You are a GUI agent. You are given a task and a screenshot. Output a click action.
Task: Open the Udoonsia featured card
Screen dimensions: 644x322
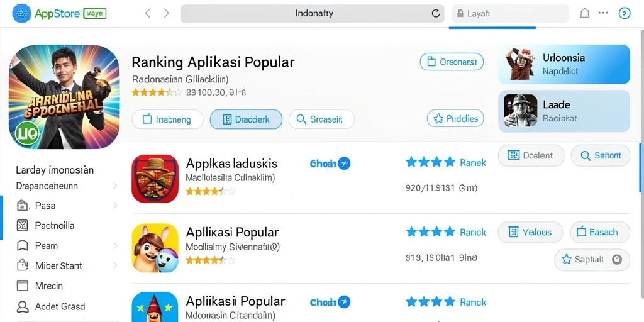tap(564, 65)
